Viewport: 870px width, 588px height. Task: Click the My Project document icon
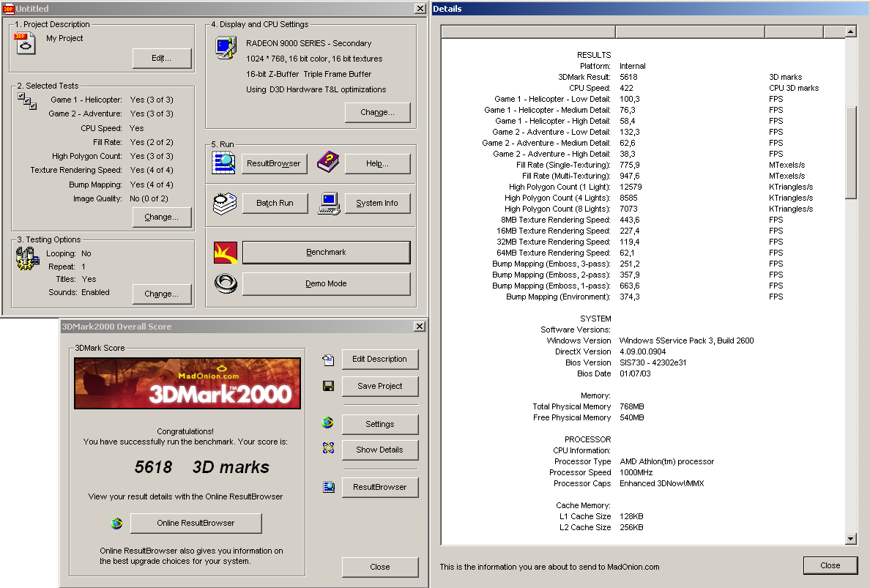click(25, 42)
